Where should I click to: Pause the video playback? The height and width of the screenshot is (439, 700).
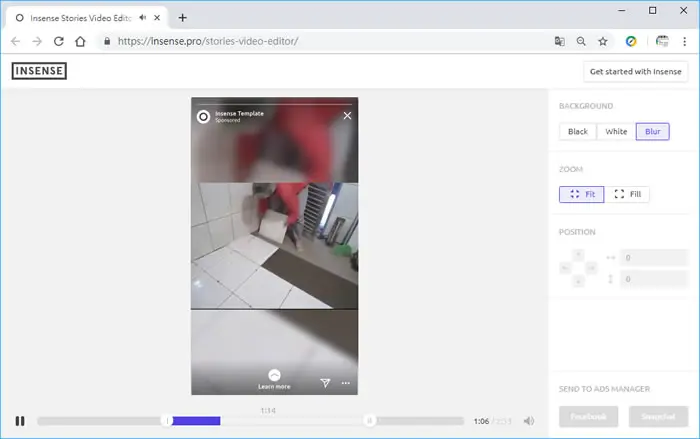pos(20,421)
